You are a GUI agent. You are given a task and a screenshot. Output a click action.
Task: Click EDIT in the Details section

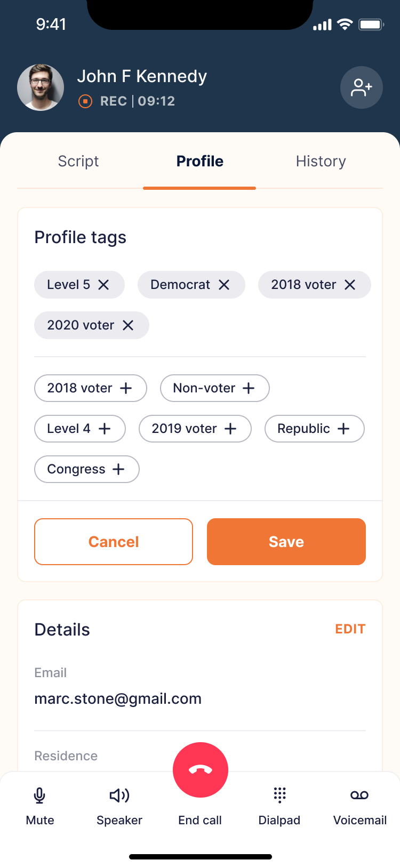point(350,629)
